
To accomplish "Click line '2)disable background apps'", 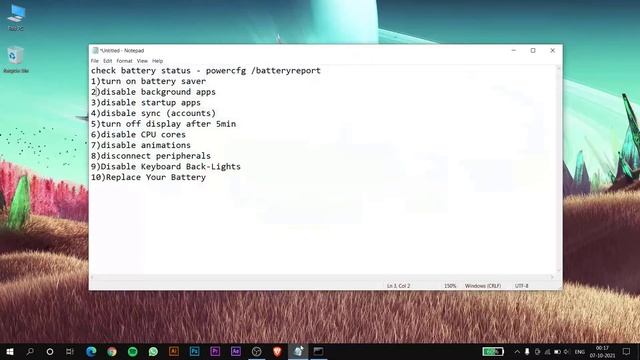I will point(153,92).
